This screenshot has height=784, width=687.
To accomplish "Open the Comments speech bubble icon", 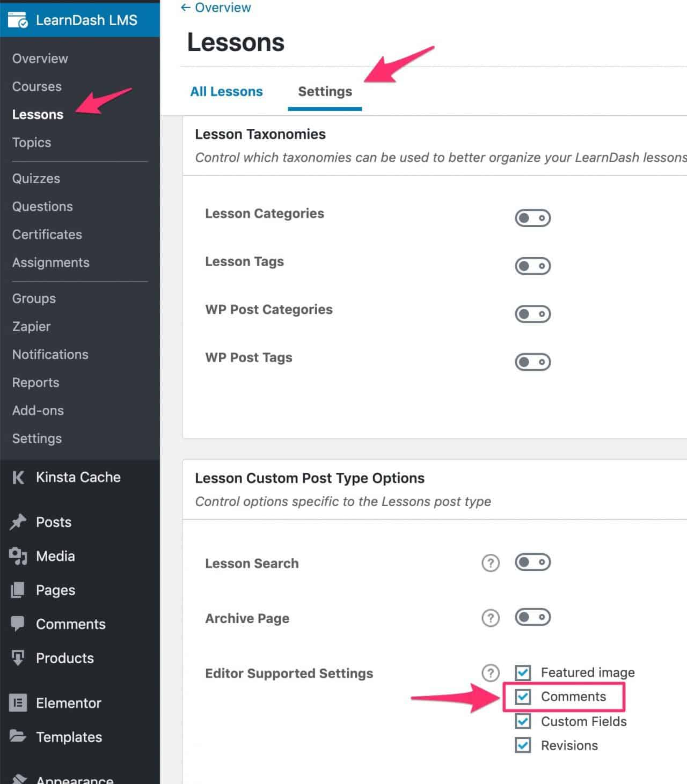I will (x=18, y=624).
